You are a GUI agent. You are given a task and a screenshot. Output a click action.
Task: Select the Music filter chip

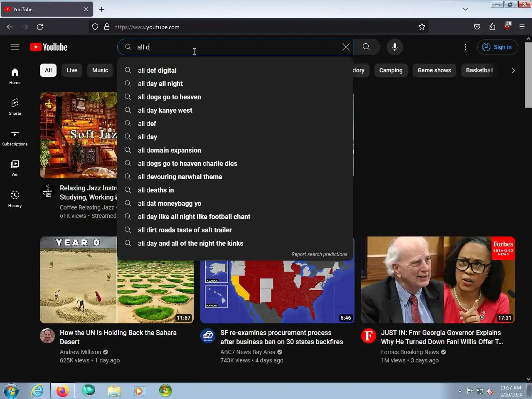click(x=100, y=70)
